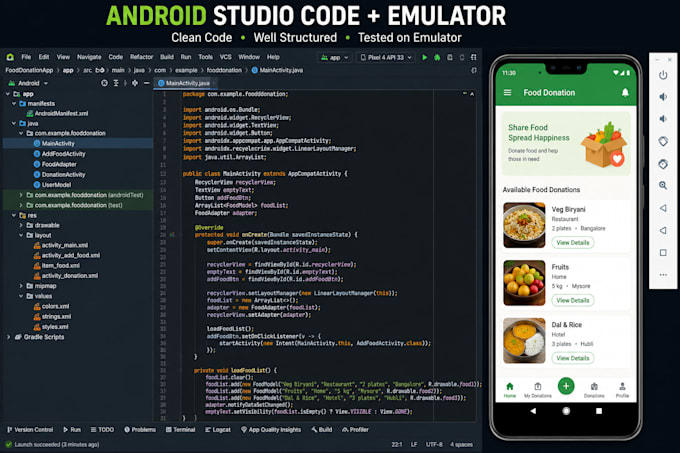Open the Version Control tool window
The height and width of the screenshot is (453, 680).
click(29, 430)
